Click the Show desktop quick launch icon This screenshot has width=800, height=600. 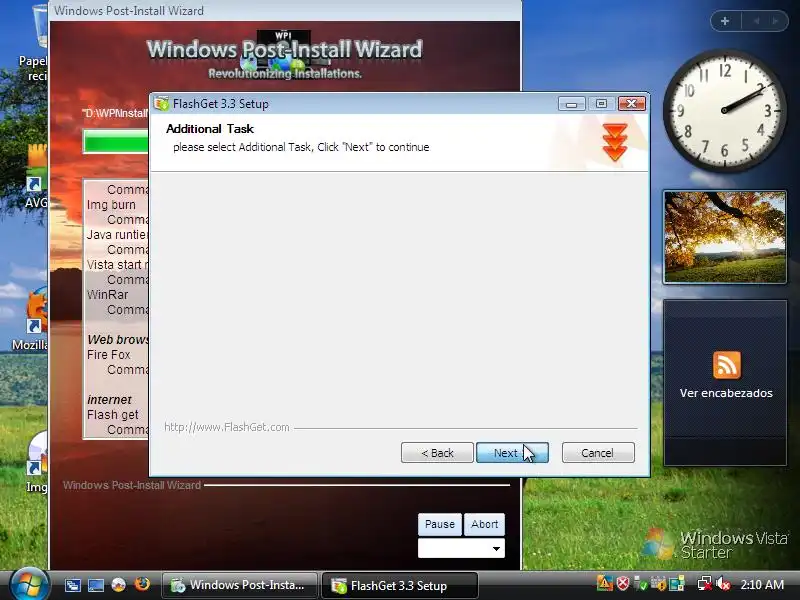(x=95, y=585)
